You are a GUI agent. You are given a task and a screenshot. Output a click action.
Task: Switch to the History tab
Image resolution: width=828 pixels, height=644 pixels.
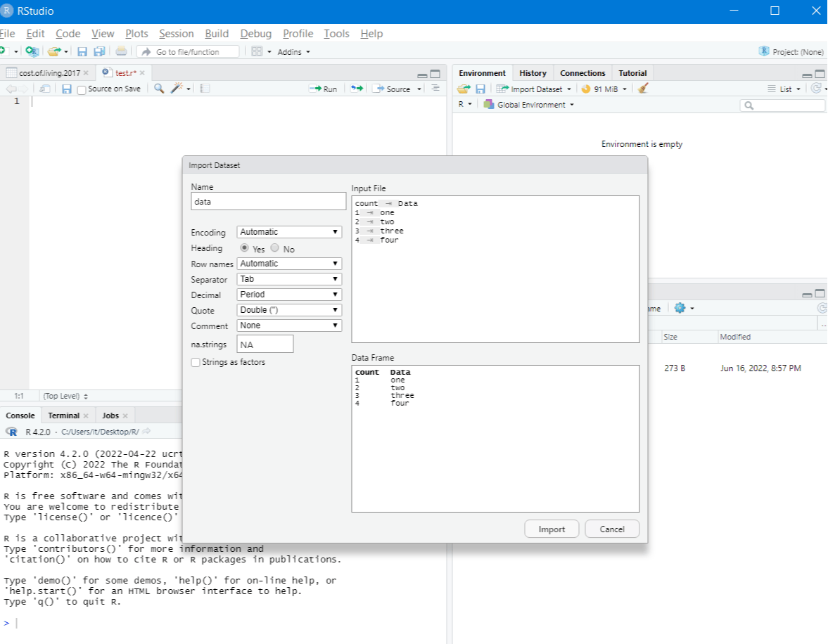click(x=533, y=72)
